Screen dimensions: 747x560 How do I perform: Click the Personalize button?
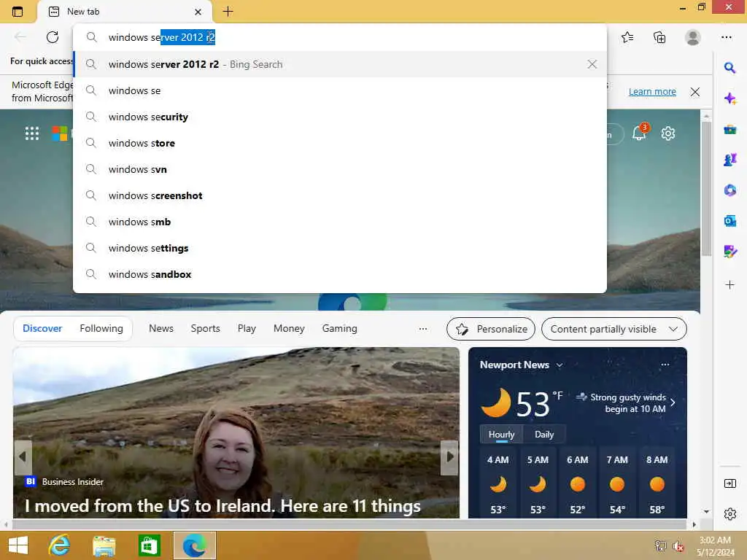coord(491,329)
